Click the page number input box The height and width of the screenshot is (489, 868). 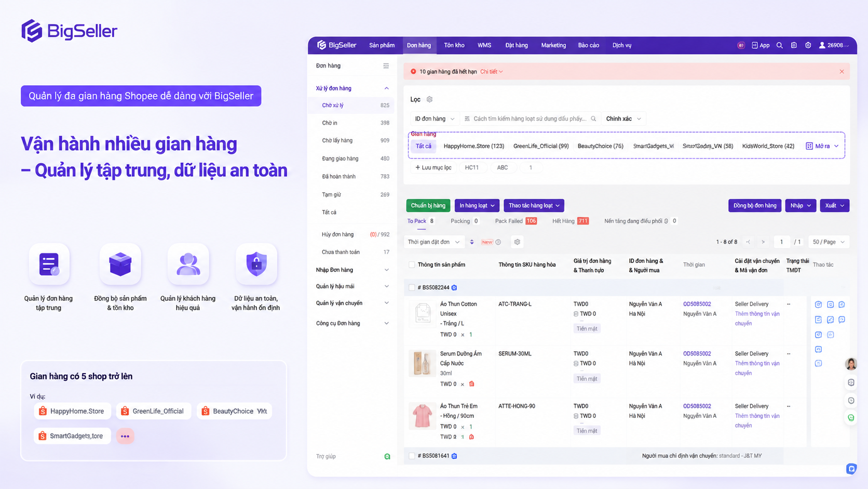(781, 242)
